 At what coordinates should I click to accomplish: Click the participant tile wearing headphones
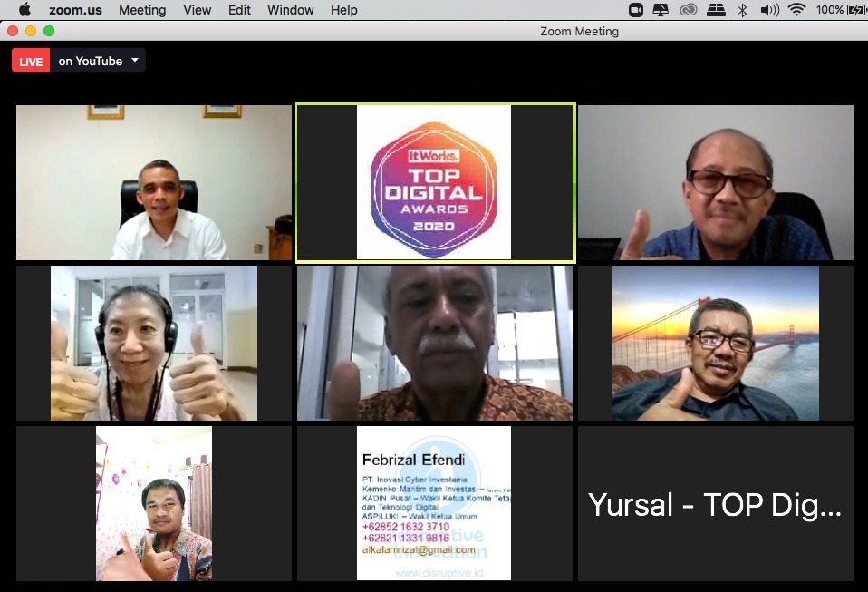click(154, 343)
